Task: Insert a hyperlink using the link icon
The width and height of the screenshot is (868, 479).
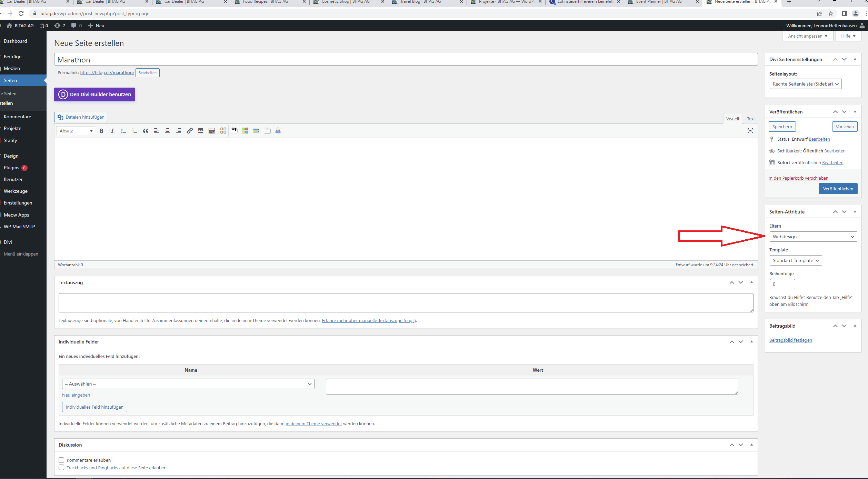Action: [x=189, y=131]
